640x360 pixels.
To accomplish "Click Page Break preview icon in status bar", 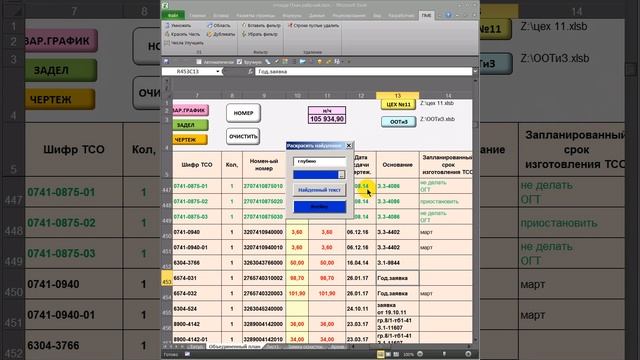I will click(x=396, y=354).
